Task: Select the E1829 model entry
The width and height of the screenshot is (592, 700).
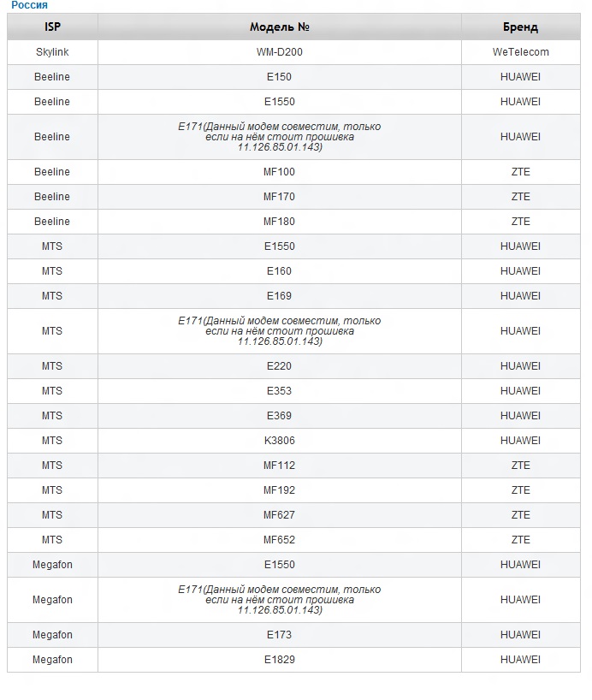Action: pyautogui.click(x=279, y=660)
